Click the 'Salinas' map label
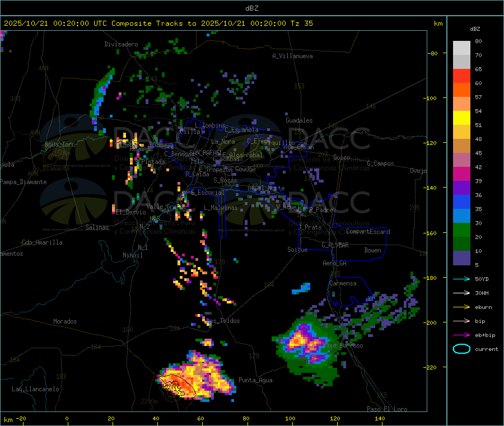The height and width of the screenshot is (426, 504). [x=97, y=227]
